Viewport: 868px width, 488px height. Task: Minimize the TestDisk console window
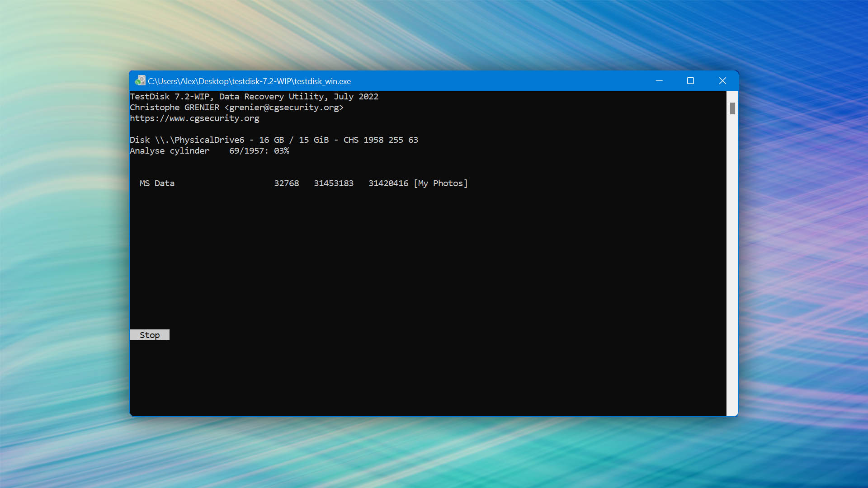pos(659,81)
